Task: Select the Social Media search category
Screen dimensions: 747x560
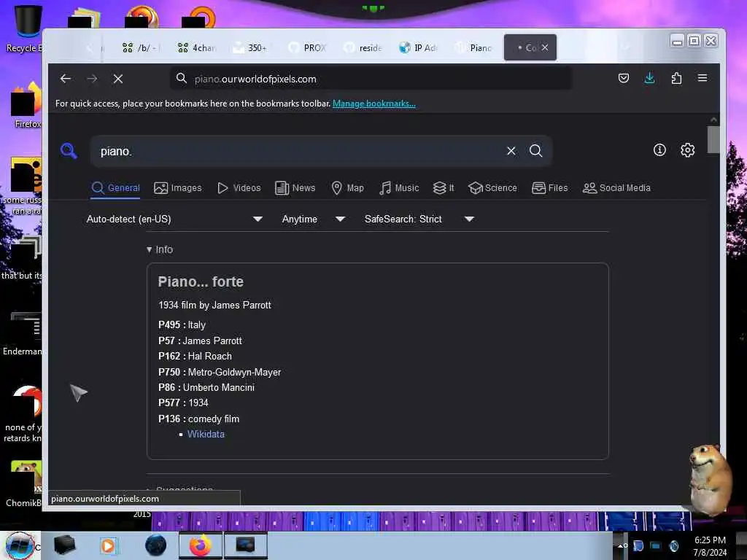Action: pos(616,187)
